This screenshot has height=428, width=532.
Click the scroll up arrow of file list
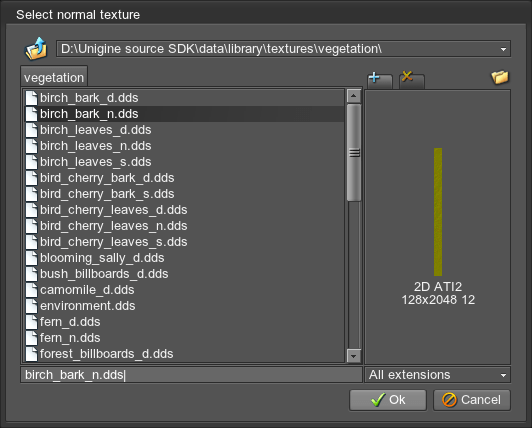pyautogui.click(x=354, y=96)
